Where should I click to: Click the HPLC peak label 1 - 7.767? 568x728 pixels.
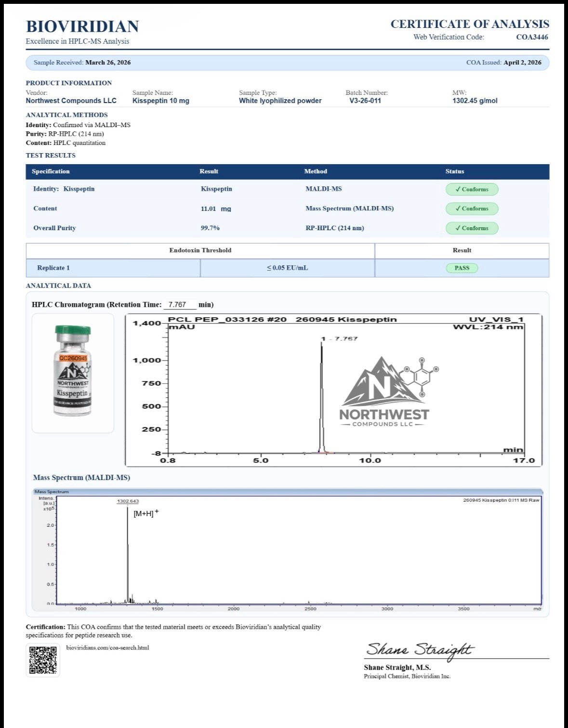point(340,339)
